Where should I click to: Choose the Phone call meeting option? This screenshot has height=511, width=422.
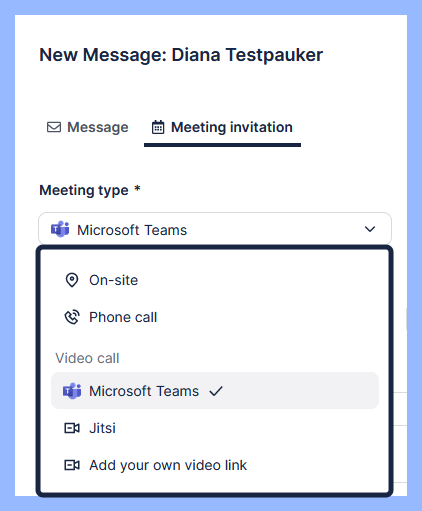point(215,317)
